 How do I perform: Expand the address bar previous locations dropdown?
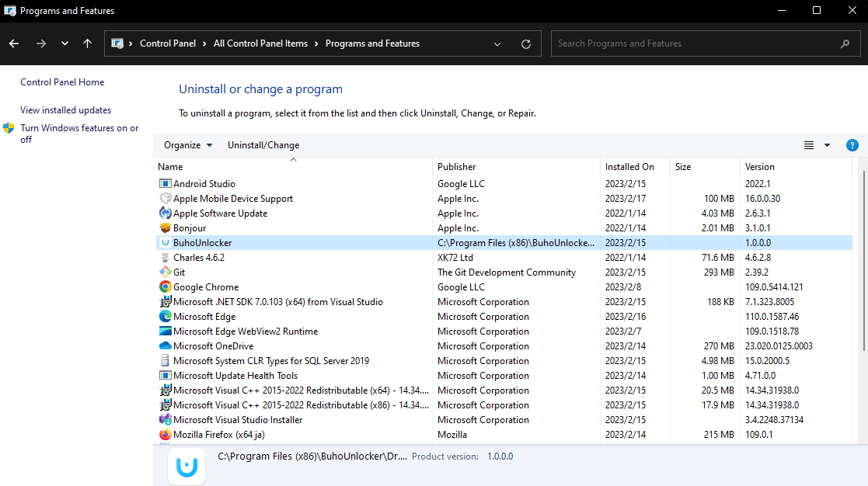[x=497, y=43]
